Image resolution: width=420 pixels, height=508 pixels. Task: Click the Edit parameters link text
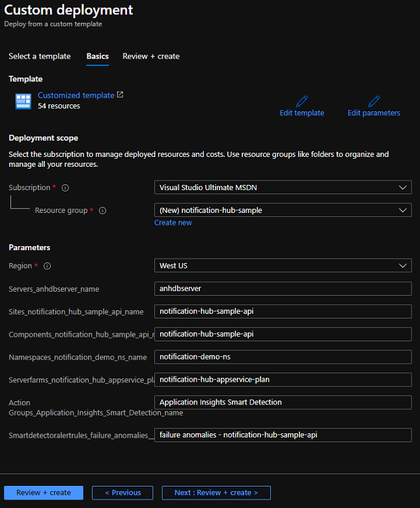pos(374,113)
